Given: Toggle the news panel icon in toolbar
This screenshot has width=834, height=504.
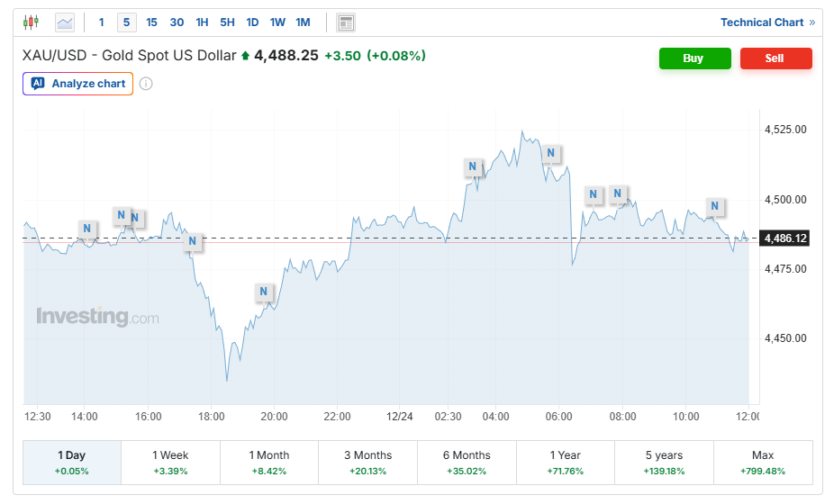Looking at the screenshot, I should coord(345,22).
